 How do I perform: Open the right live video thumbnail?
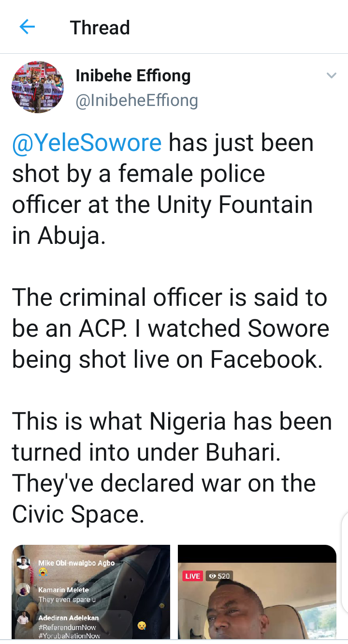click(x=257, y=592)
